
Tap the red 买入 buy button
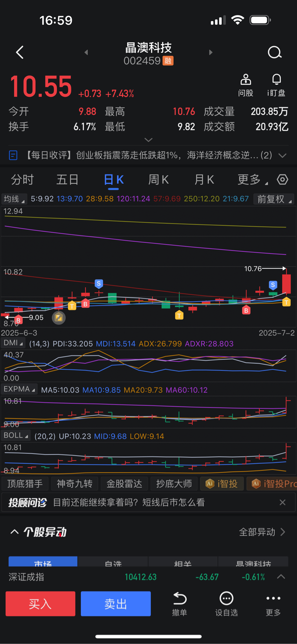point(40,604)
